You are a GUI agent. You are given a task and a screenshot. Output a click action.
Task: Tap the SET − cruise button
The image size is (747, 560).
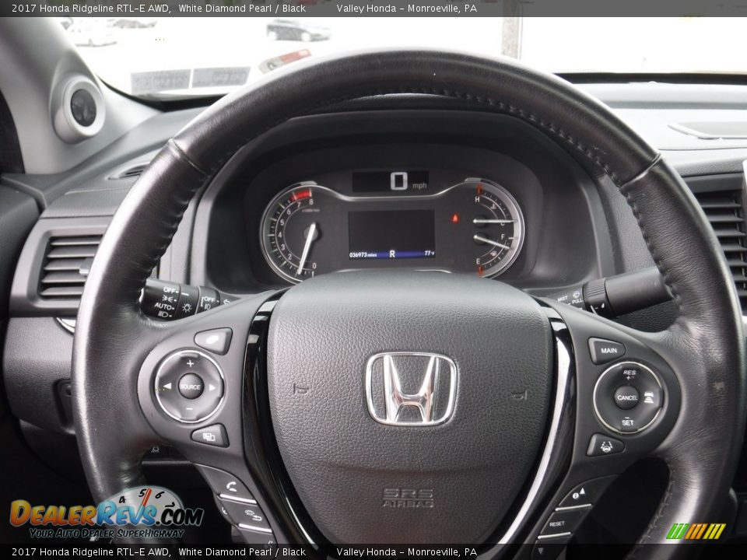click(627, 422)
